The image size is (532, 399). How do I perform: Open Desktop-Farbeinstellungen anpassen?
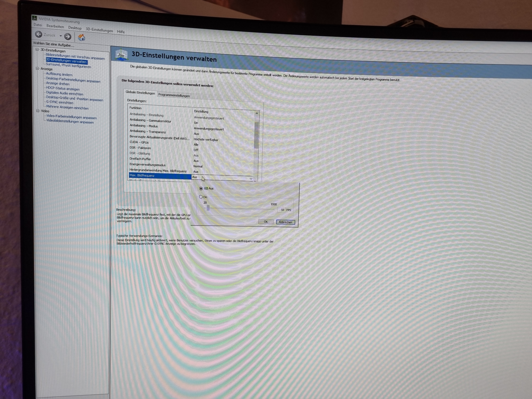point(73,80)
